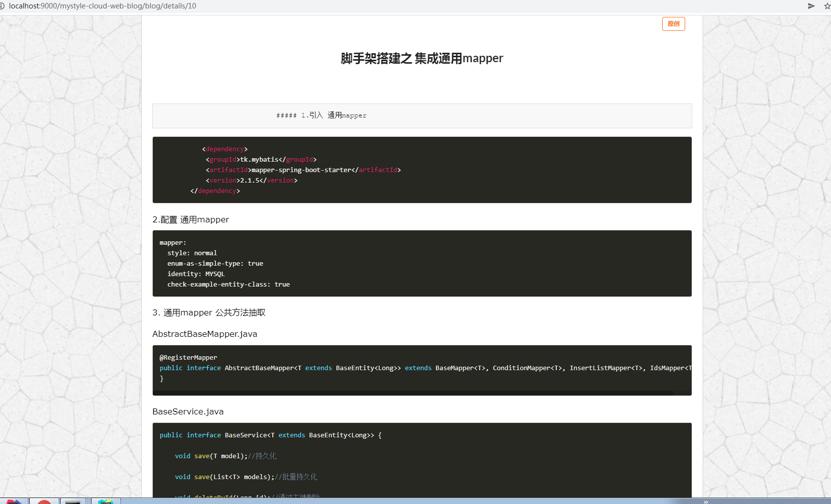Open the teal taskbar app icon

point(105,502)
